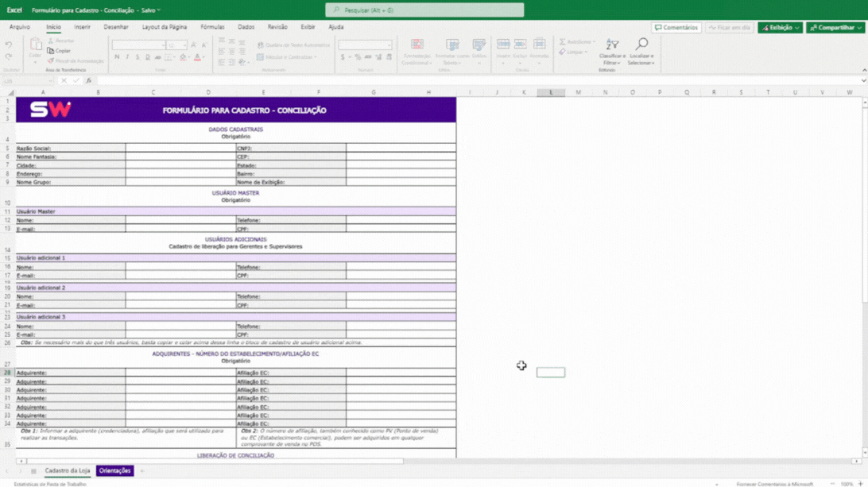868x487 pixels.
Task: Open the font name dropdown
Action: pyautogui.click(x=163, y=44)
